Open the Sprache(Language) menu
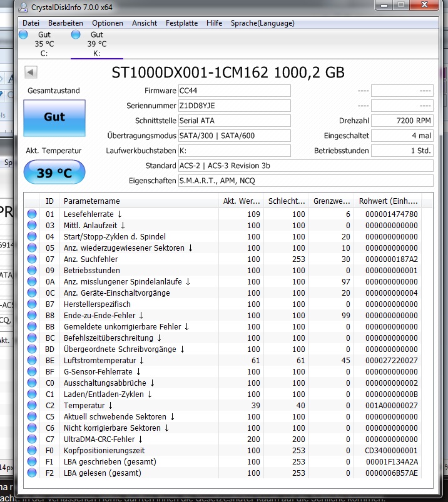Screen dimensions: 448x502 [263, 23]
